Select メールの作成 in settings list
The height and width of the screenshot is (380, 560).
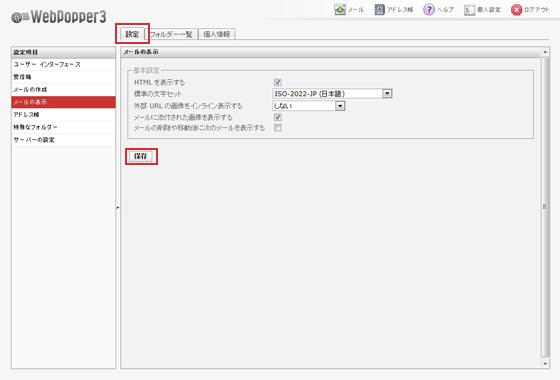coord(64,90)
